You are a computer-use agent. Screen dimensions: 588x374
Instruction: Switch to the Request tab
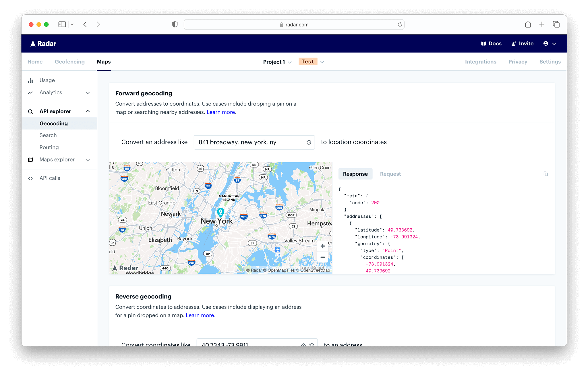(x=390, y=174)
